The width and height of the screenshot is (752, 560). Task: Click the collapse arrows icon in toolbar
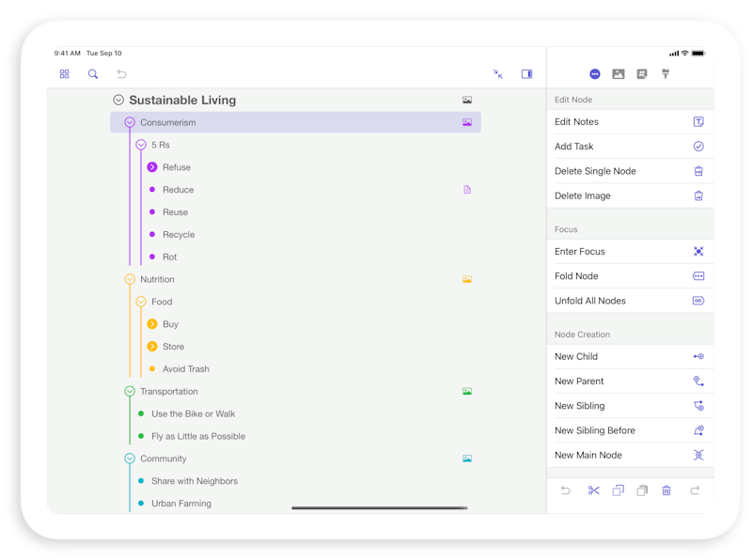pos(498,74)
